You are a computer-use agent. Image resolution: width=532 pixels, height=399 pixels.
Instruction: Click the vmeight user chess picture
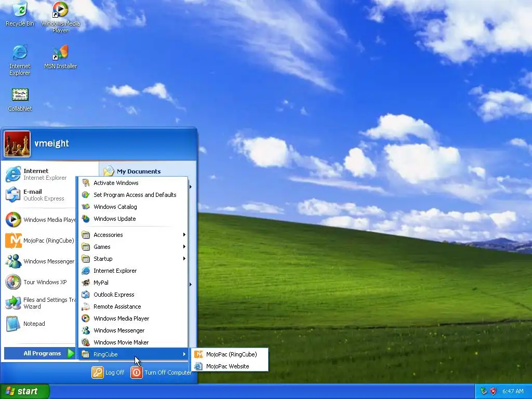17,144
